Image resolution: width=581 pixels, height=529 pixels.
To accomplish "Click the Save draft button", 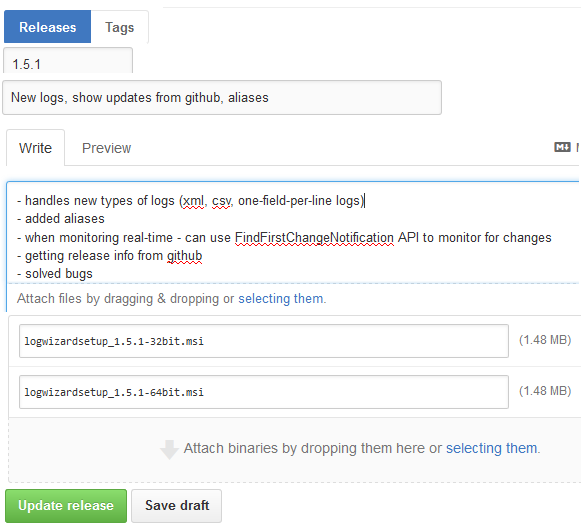I will (x=177, y=506).
